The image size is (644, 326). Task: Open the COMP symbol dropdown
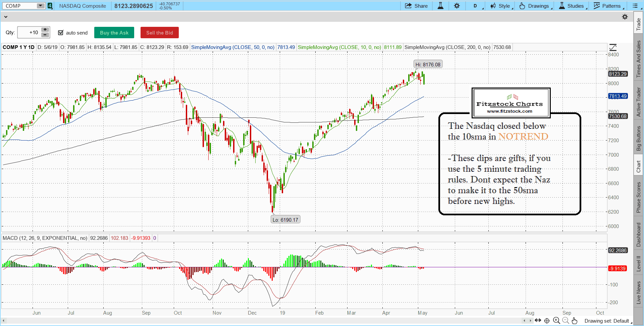click(40, 6)
